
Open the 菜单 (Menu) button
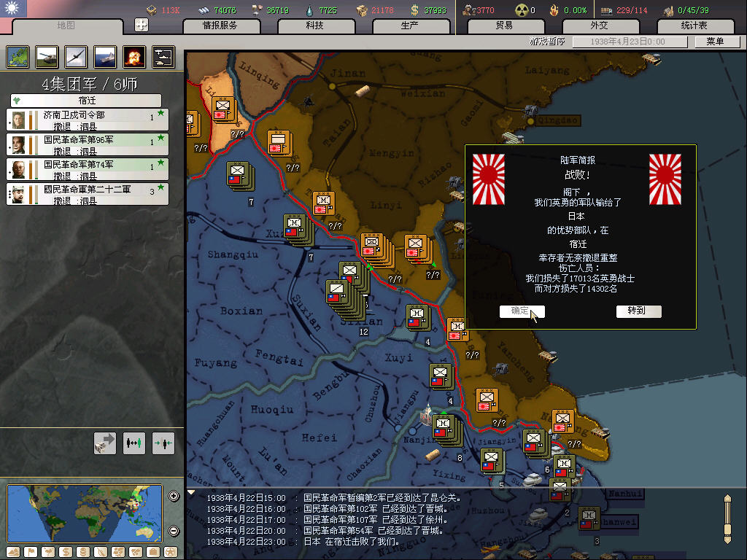point(716,42)
